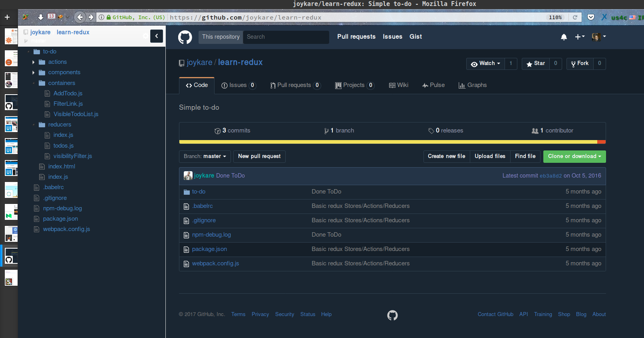Open a new tab with the plus icon
Viewport: 644px width, 338px height.
pyautogui.click(x=7, y=17)
